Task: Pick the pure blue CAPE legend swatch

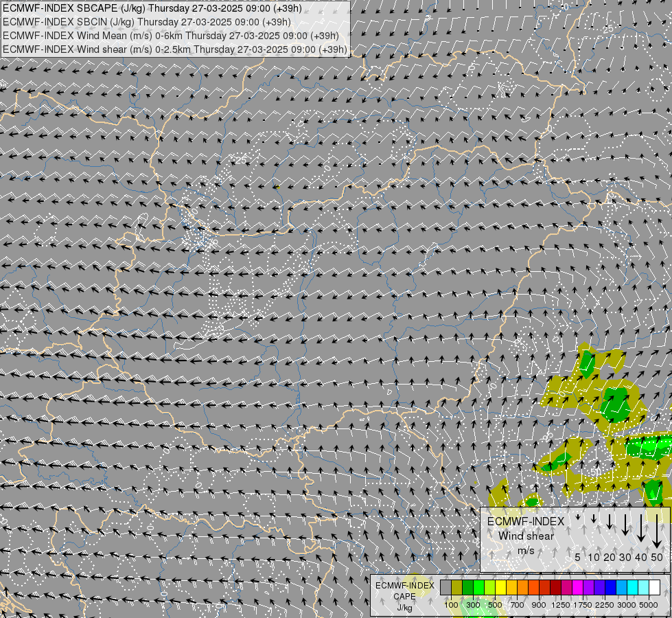Action: coord(611,587)
